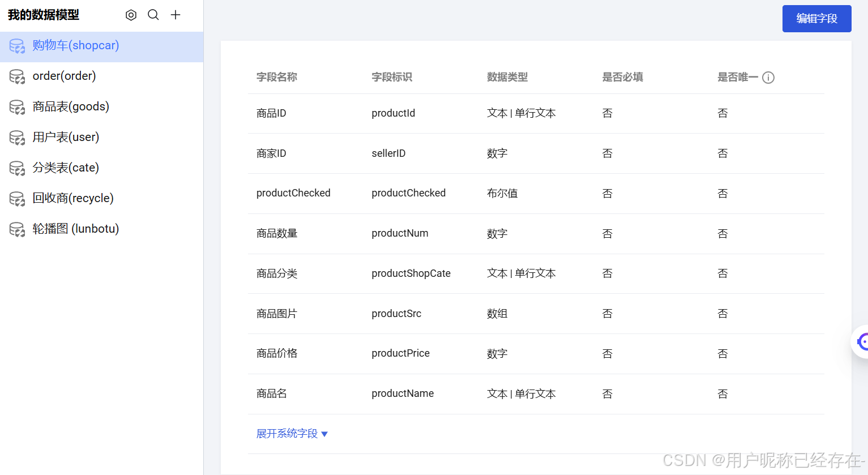
Task: Click the 商品图片 field name cell
Action: (277, 314)
